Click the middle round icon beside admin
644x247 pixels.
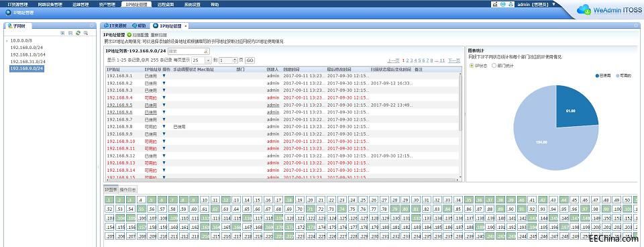pyautogui.click(x=502, y=4)
